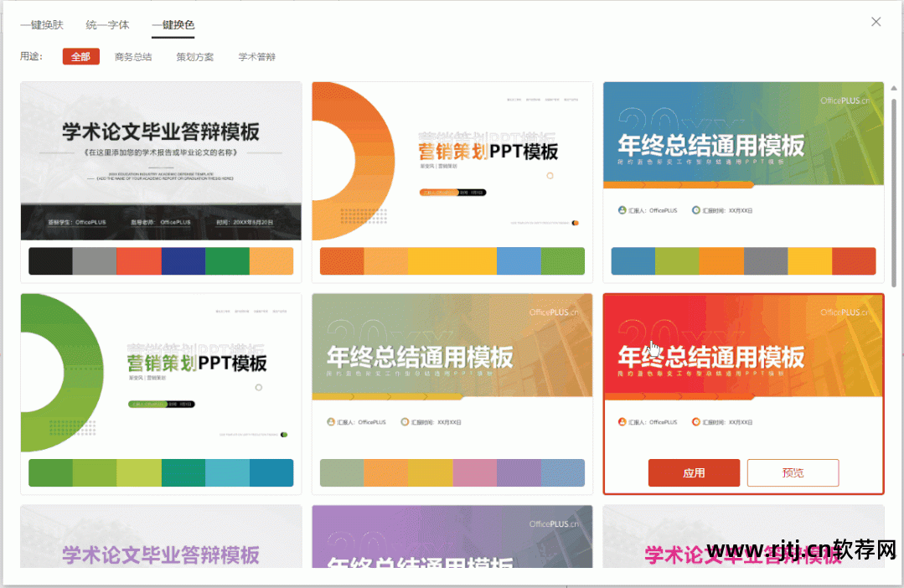Filter templates by 策划方案

pyautogui.click(x=194, y=56)
